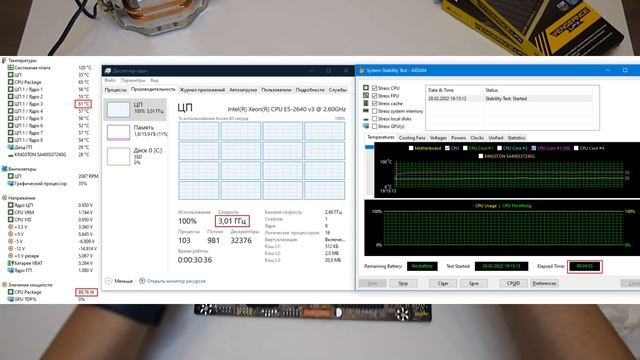Viewport: 640px width, 360px height.
Task: Open the Unified tab
Action: [496, 138]
